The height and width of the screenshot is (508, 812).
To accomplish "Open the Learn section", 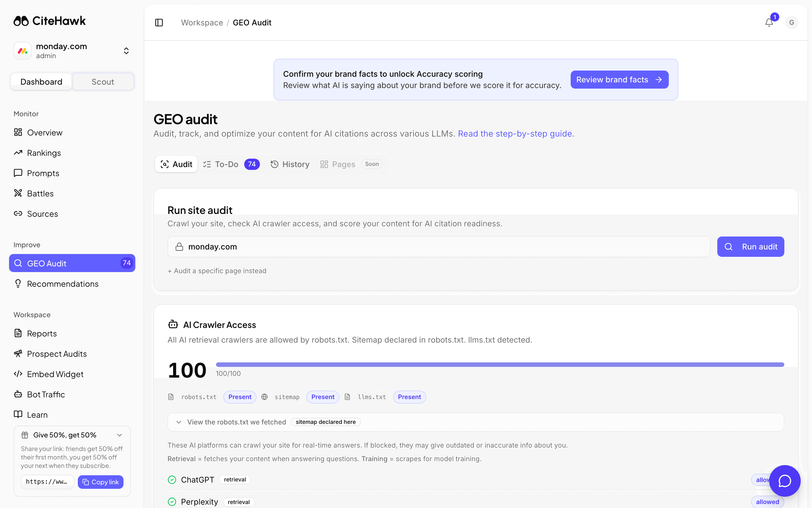I will click(72, 415).
